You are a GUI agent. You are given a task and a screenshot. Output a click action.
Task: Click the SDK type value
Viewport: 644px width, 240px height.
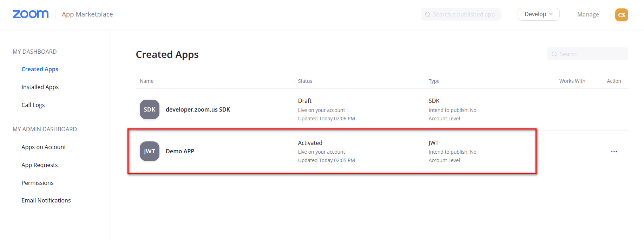click(434, 101)
